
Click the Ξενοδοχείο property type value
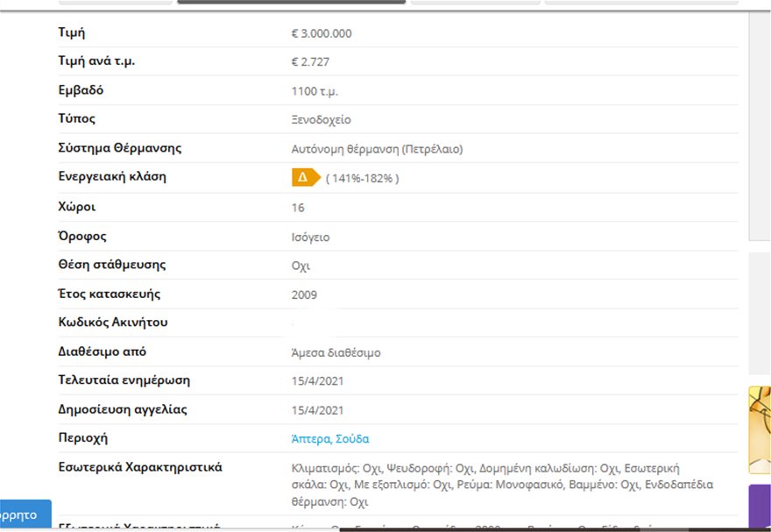[321, 120]
